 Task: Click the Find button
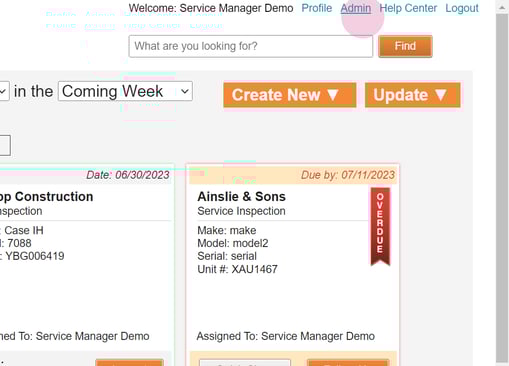tap(405, 46)
